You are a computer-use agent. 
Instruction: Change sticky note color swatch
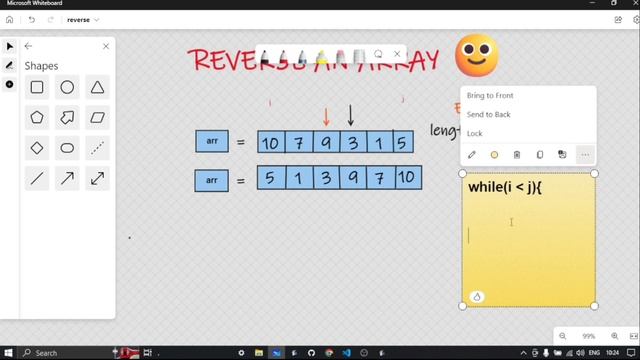[x=494, y=155]
